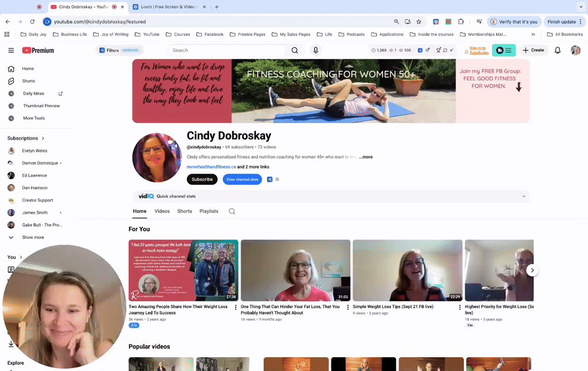This screenshot has height=371, width=588.
Task: Select the channel Home tab
Action: tap(140, 211)
